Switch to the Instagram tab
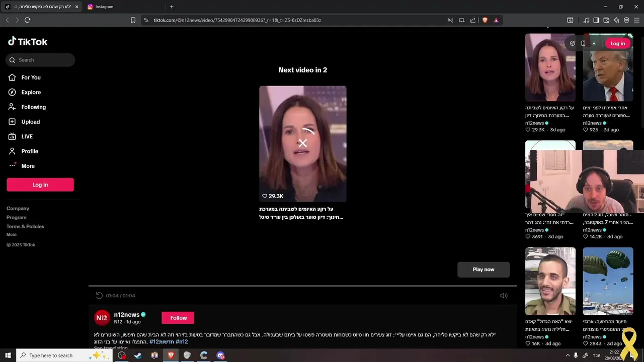 click(123, 7)
